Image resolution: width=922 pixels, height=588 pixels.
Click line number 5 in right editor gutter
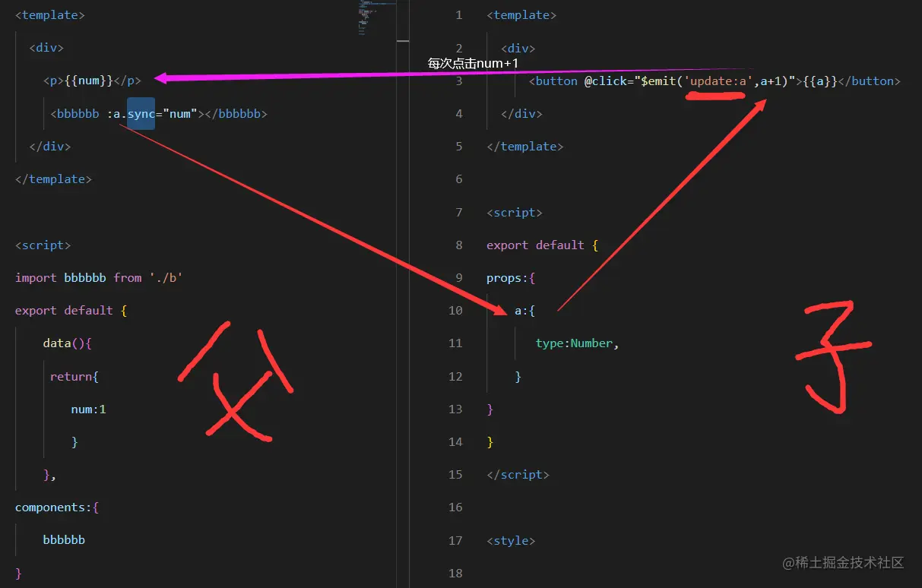pos(458,147)
